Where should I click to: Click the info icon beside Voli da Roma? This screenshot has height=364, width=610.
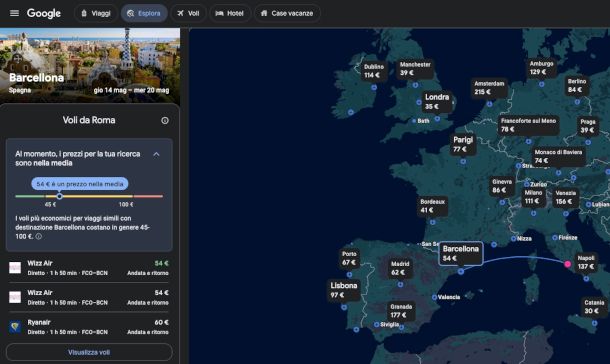coord(165,121)
